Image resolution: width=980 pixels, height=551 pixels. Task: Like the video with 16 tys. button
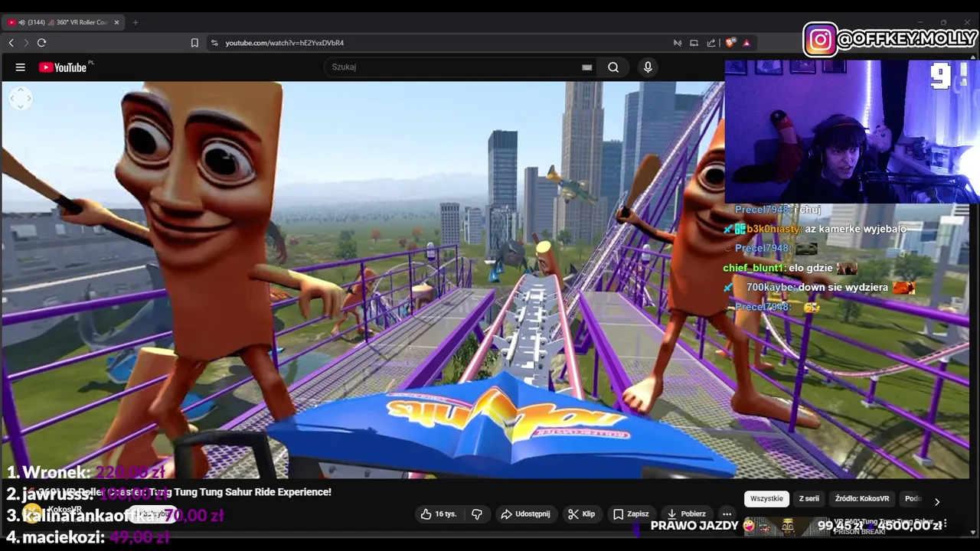(x=438, y=514)
